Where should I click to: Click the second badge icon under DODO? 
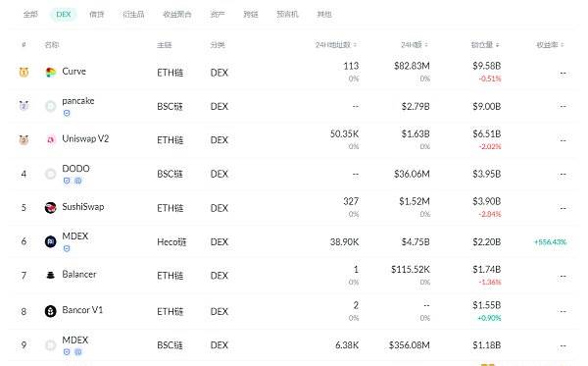pos(77,181)
